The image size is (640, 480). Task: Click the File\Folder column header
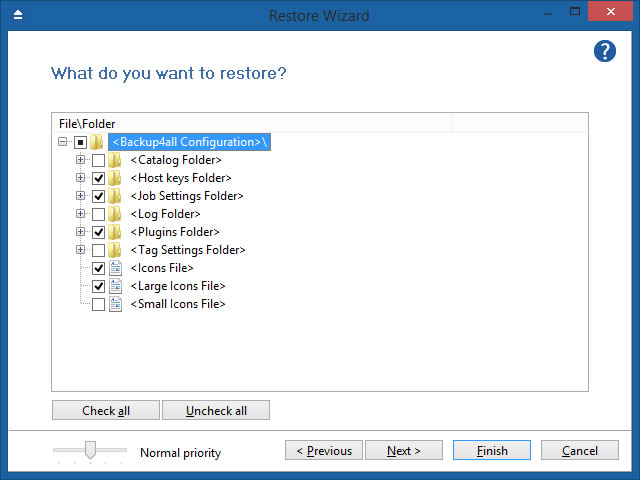pyautogui.click(x=252, y=123)
